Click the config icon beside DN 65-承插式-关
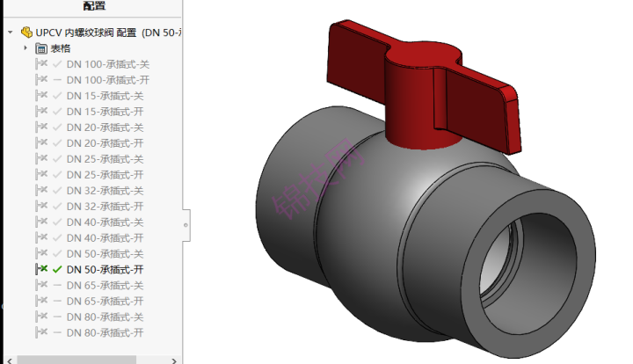The width and height of the screenshot is (633, 364). coord(41,285)
